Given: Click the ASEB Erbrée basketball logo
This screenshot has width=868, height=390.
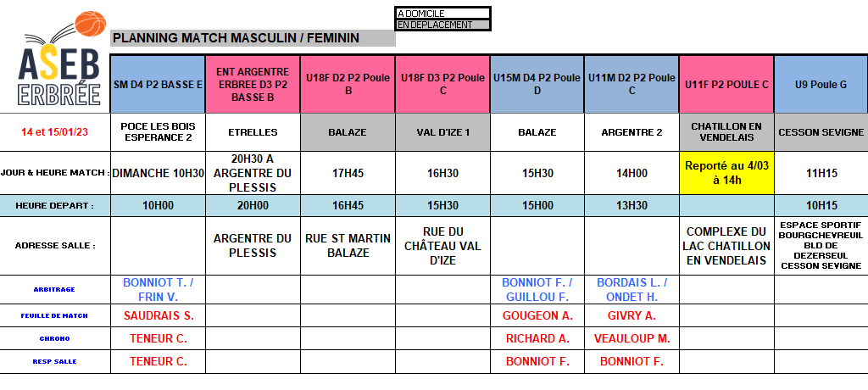Looking at the screenshot, I should tap(58, 59).
